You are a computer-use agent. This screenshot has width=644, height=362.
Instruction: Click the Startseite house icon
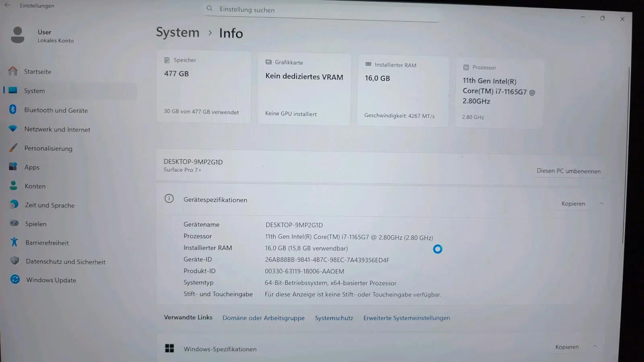13,71
